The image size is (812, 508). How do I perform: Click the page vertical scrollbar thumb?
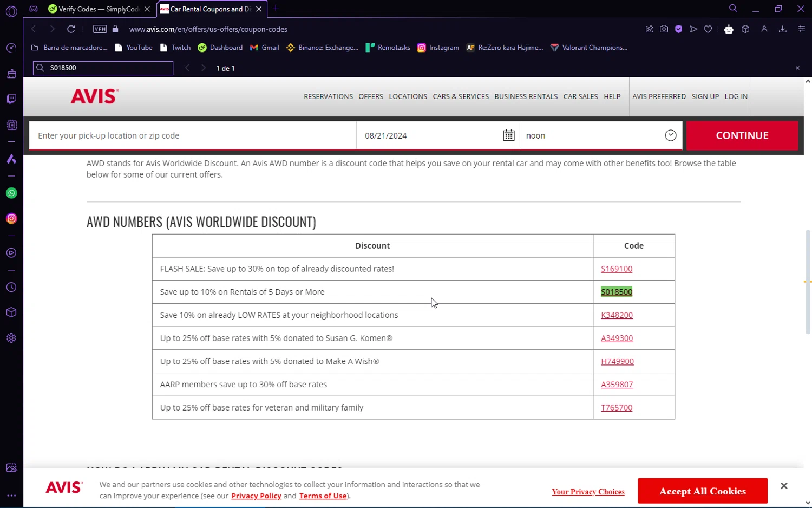pos(808,282)
